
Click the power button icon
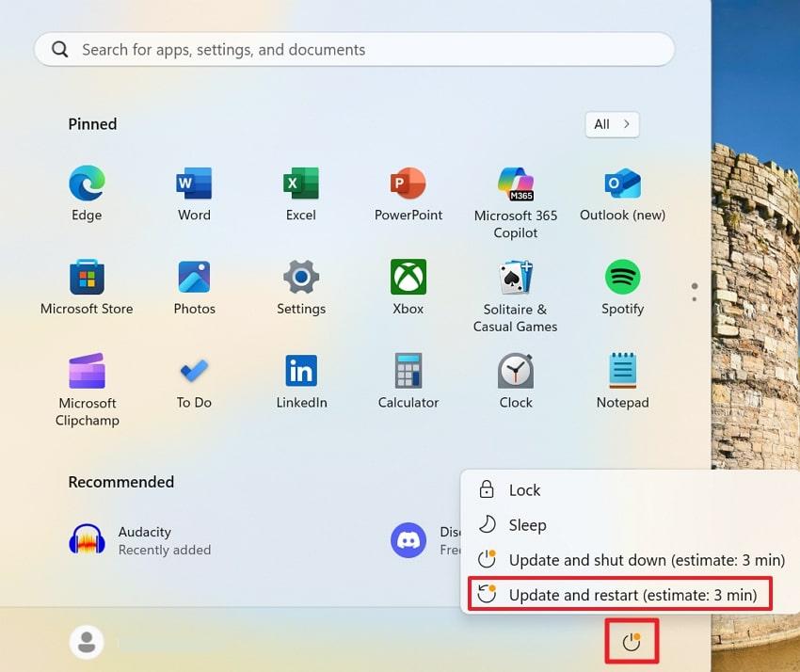click(x=632, y=641)
